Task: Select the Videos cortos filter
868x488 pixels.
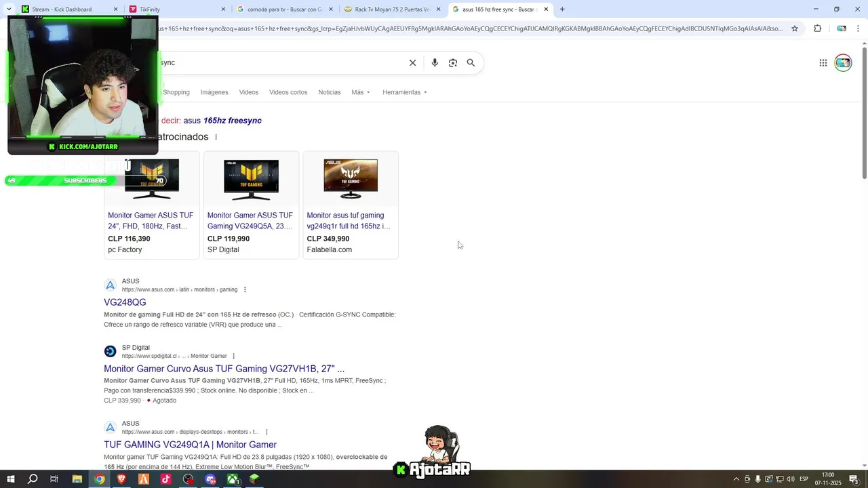Action: pos(288,92)
